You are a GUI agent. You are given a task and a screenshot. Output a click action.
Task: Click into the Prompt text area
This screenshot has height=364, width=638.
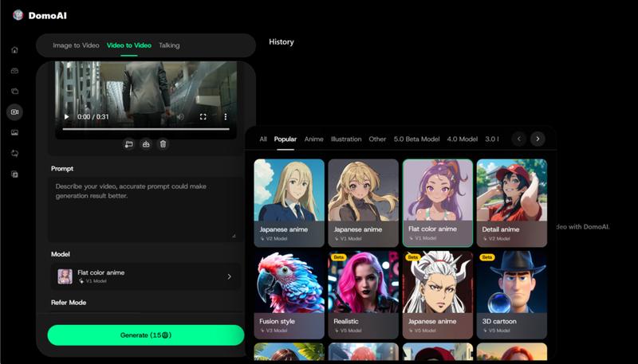tap(146, 209)
